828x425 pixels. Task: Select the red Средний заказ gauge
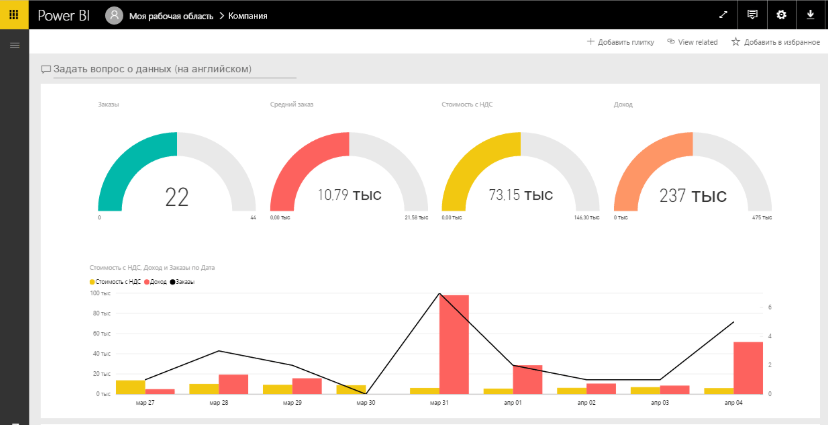(x=349, y=172)
